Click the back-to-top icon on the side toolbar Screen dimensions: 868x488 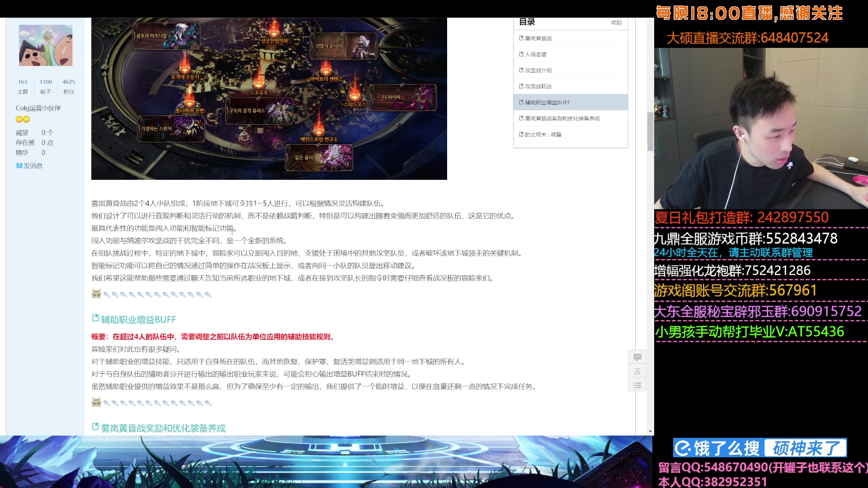637,371
